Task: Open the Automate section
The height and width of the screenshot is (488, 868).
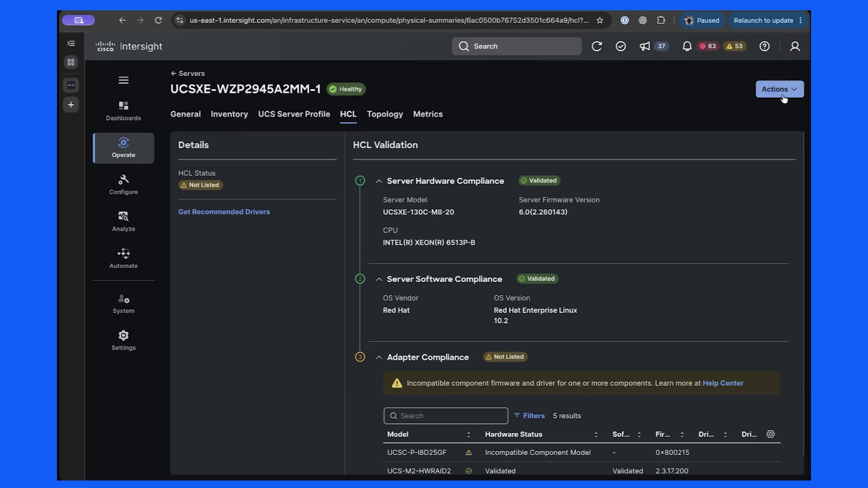Action: click(123, 258)
